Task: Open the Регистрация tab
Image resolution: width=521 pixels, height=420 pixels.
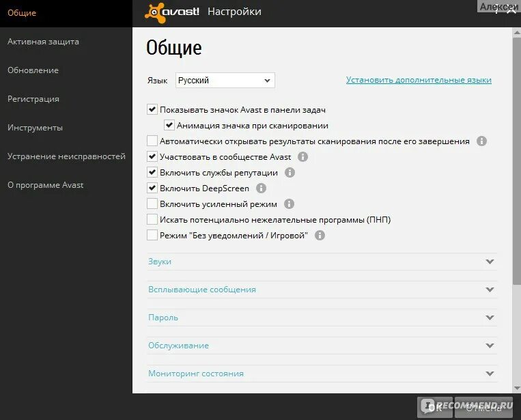Action: point(66,99)
